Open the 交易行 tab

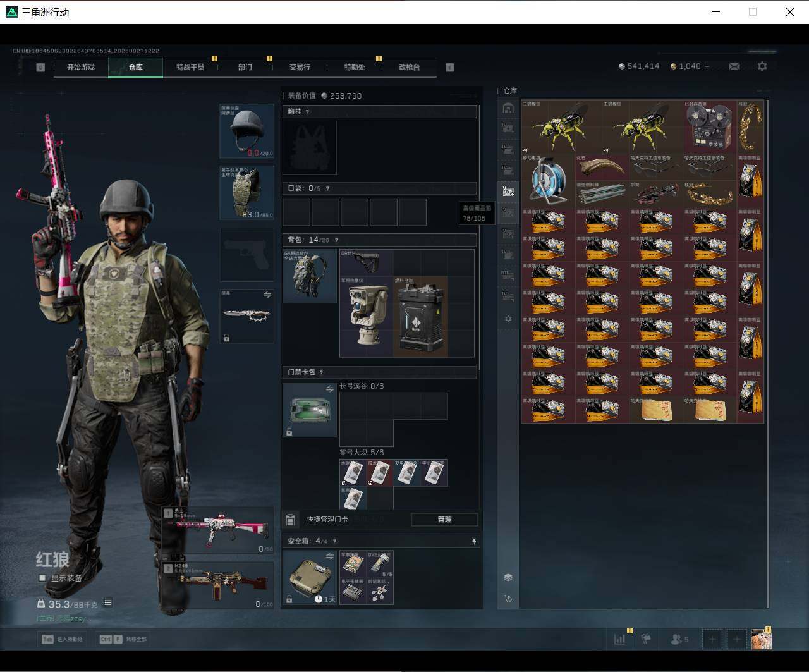300,67
